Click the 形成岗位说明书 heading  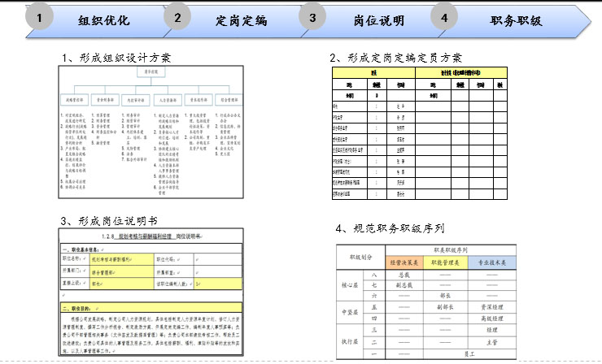click(x=110, y=220)
